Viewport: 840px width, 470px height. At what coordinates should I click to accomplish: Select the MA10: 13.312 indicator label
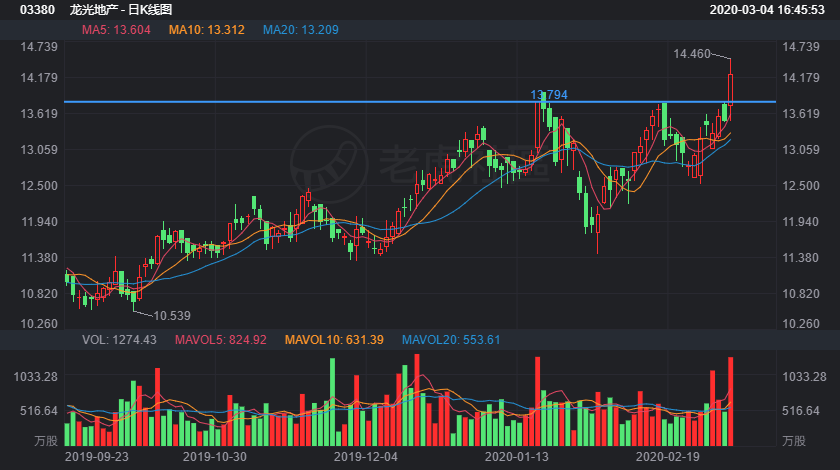[207, 30]
